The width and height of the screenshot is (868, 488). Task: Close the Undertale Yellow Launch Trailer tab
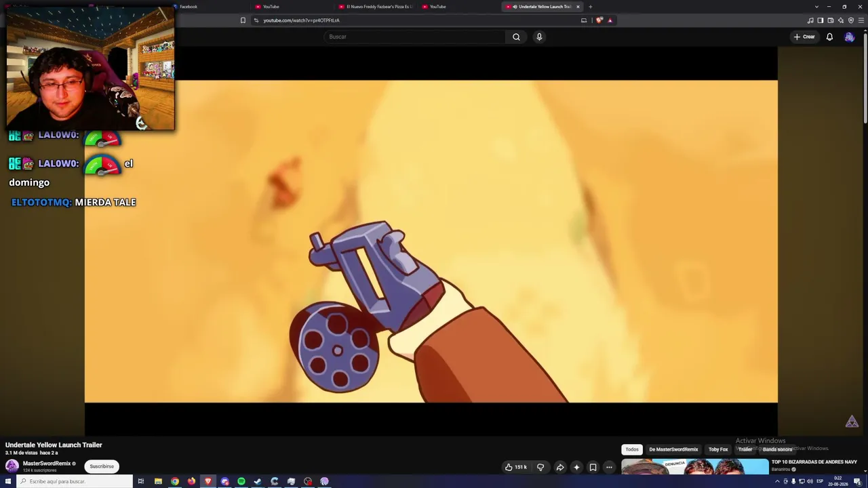[x=578, y=7]
